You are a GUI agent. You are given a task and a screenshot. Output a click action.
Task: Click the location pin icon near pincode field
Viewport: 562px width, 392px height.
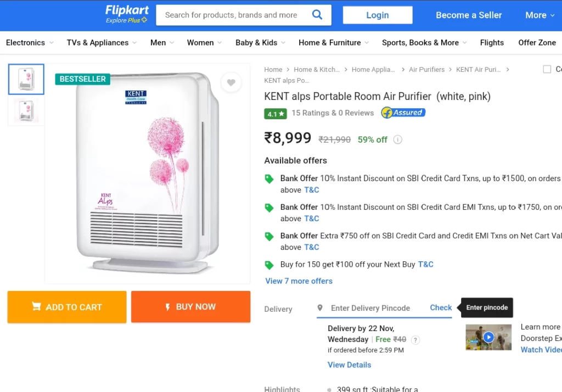point(320,307)
